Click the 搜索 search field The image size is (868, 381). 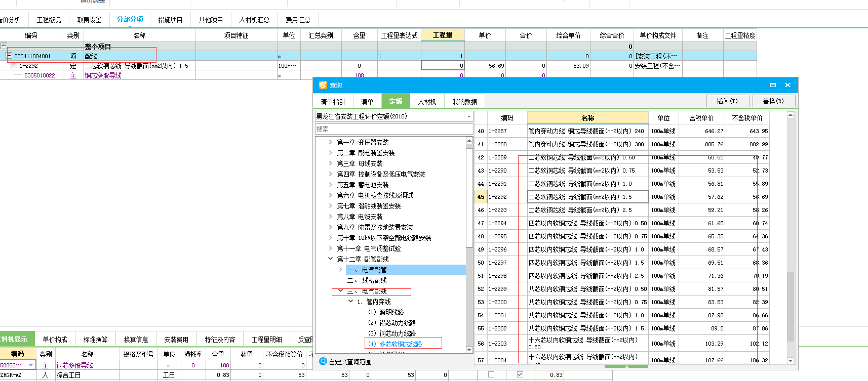(x=393, y=129)
